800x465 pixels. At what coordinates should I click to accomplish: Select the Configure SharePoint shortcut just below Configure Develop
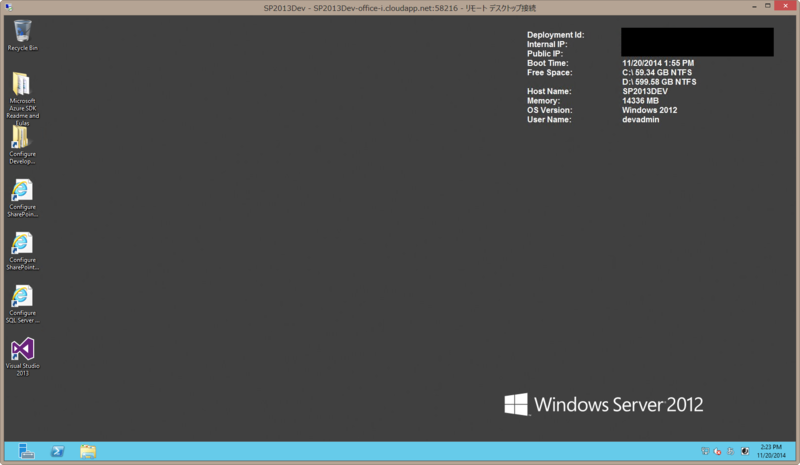22,198
